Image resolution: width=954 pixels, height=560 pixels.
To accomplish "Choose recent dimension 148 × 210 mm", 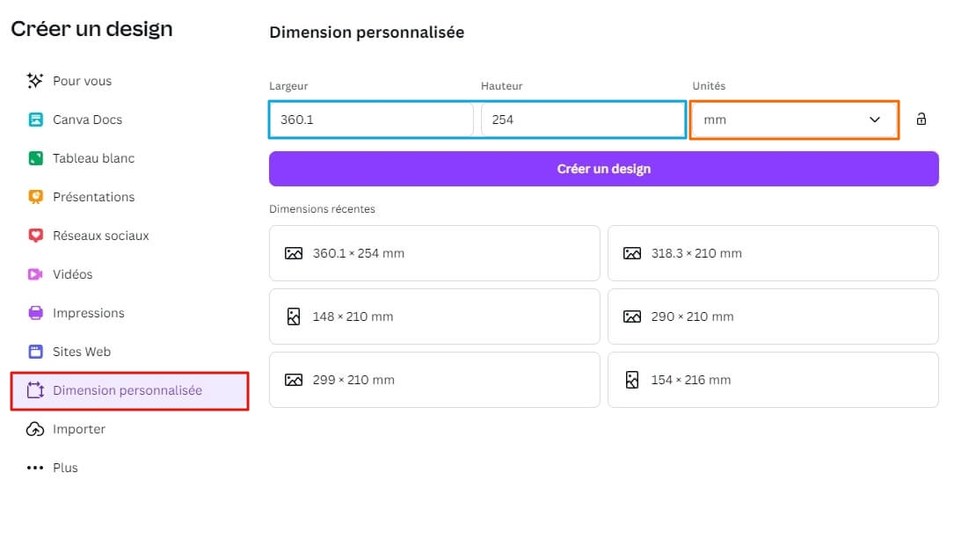I will (x=434, y=316).
